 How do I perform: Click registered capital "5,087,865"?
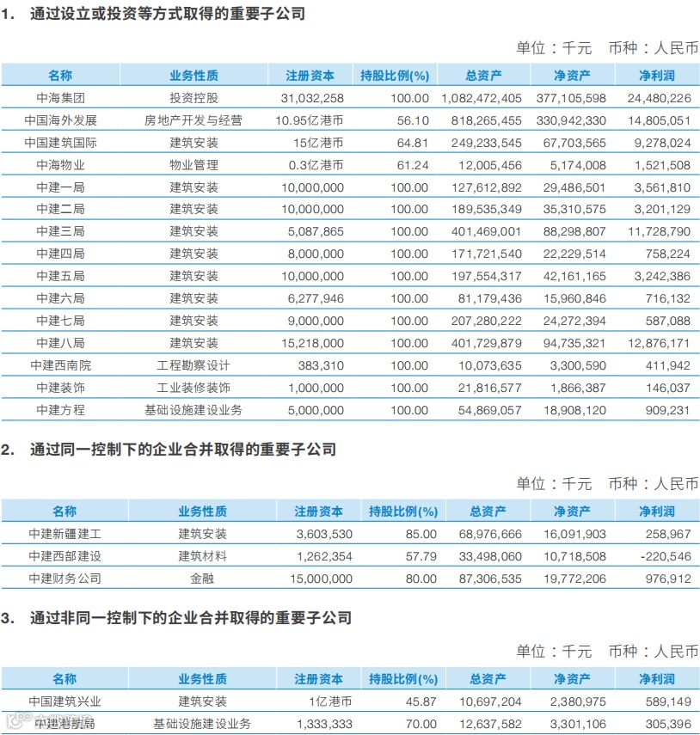[316, 231]
